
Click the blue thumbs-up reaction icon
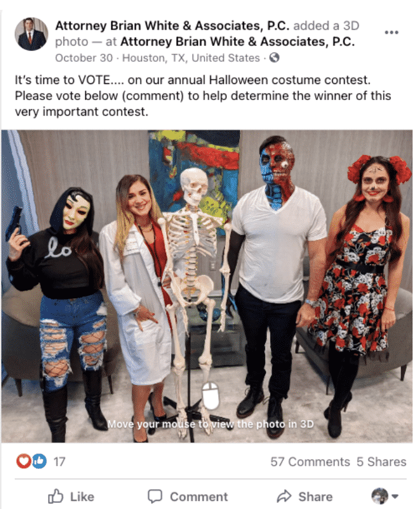coord(40,461)
